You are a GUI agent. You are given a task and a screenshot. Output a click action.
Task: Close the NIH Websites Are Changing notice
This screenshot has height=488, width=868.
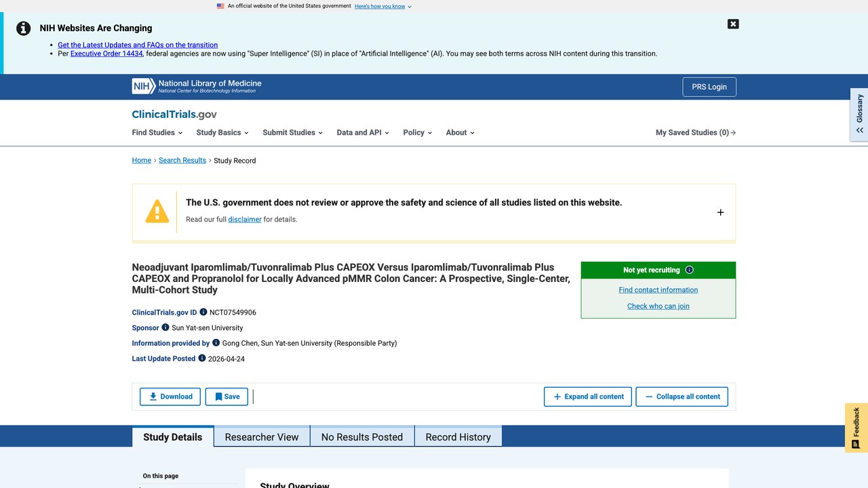pyautogui.click(x=733, y=24)
